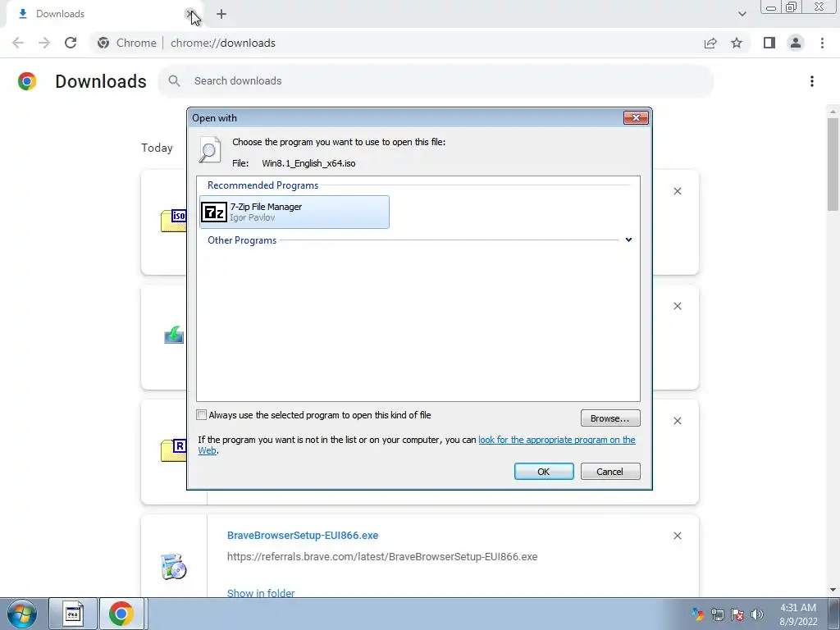This screenshot has width=840, height=630.
Task: Click the second download's file icon
Action: tap(174, 336)
